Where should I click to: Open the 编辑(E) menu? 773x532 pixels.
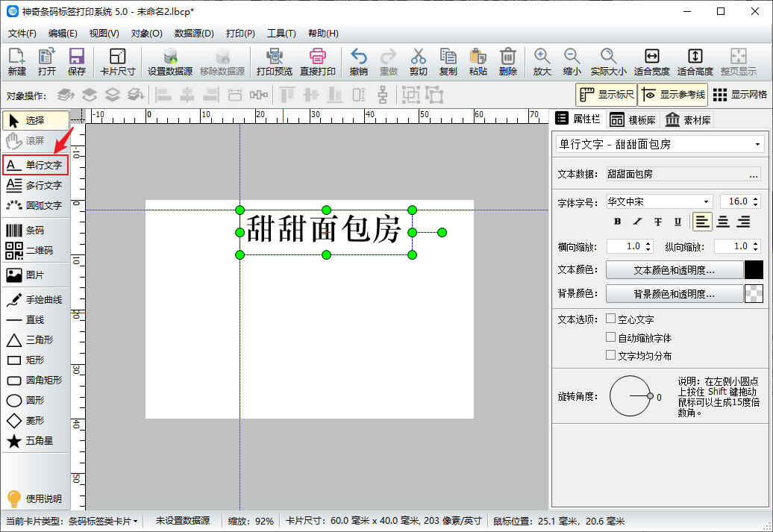[x=63, y=34]
